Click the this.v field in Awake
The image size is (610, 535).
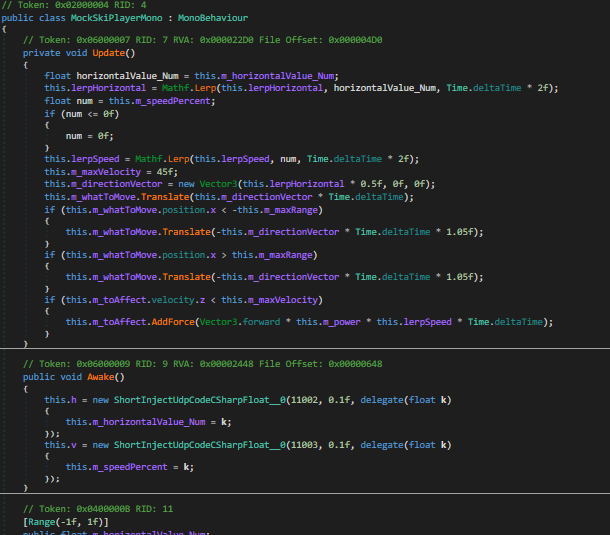click(x=74, y=445)
